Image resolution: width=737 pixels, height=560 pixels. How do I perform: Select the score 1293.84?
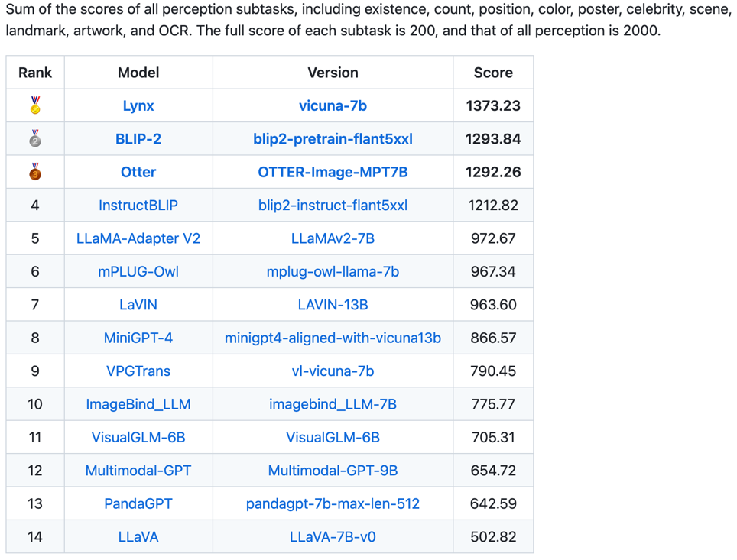point(493,138)
